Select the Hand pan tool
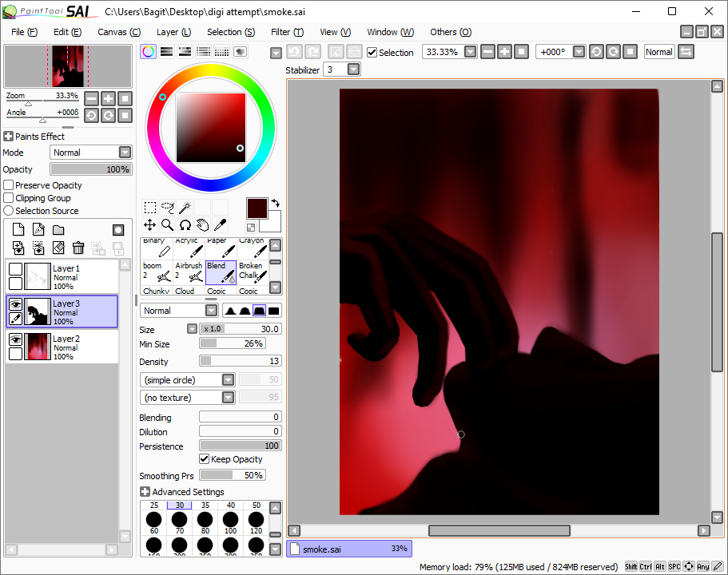Screen dimensions: 728x575 [x=202, y=225]
